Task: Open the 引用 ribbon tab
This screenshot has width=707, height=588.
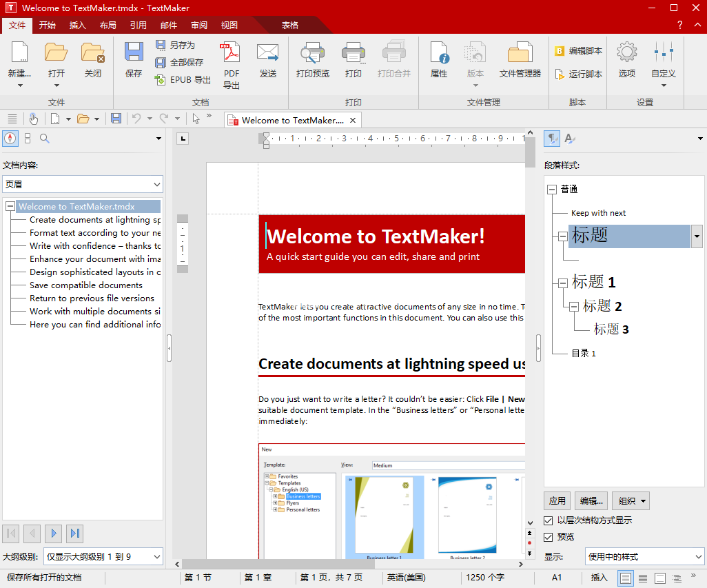Action: coord(138,26)
